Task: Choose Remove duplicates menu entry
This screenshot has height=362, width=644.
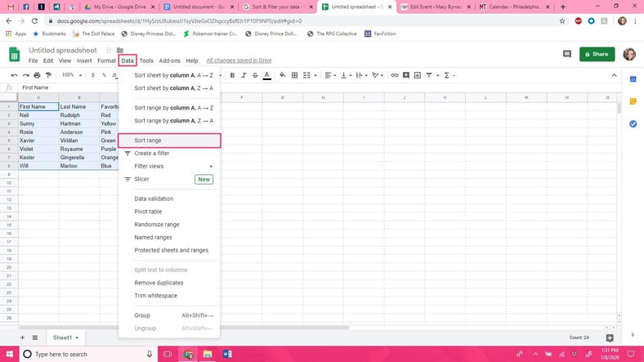Action: tap(168, 282)
